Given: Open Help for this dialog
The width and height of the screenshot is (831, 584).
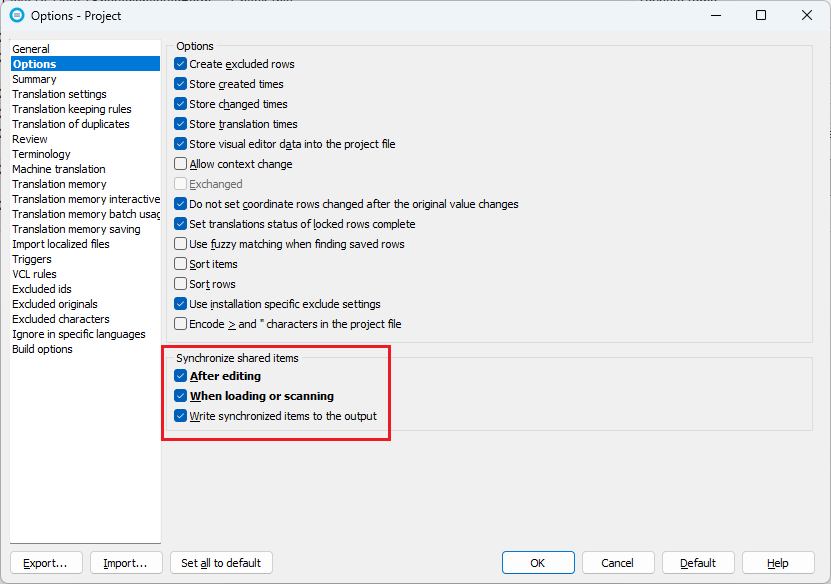Looking at the screenshot, I should point(778,563).
